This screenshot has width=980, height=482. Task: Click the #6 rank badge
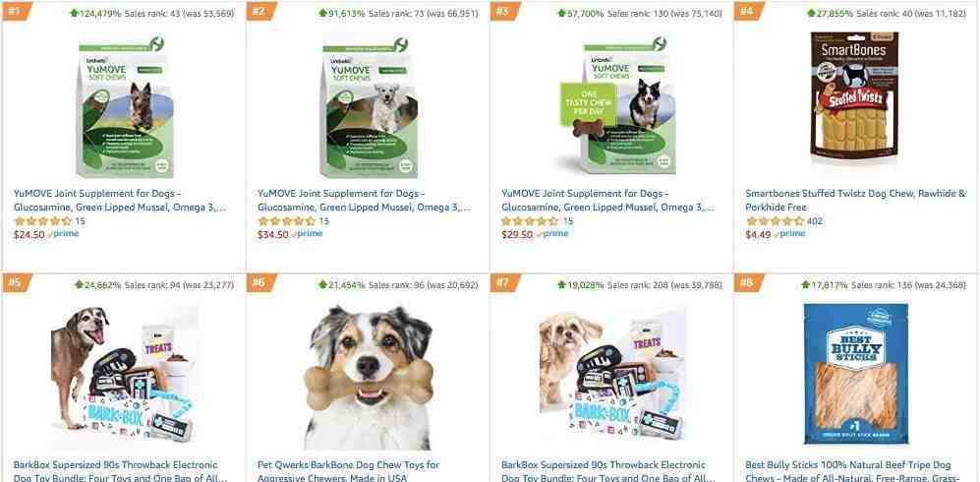(x=260, y=282)
